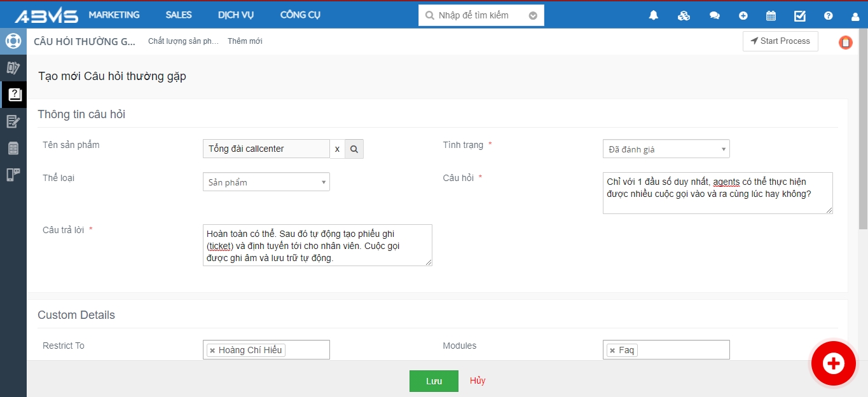This screenshot has height=397, width=868.
Task: Click the orange clipboard icon
Action: pos(845,43)
